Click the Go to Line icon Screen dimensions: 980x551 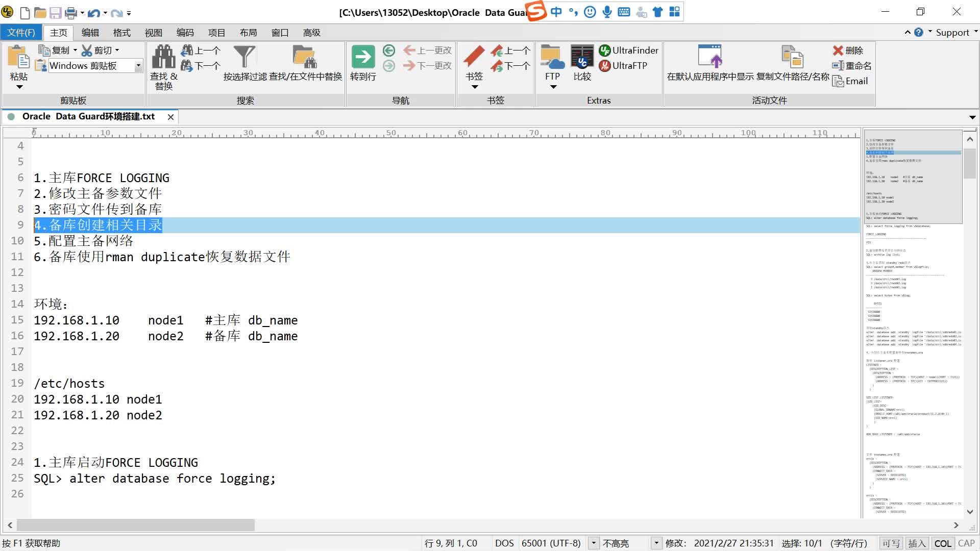click(363, 57)
